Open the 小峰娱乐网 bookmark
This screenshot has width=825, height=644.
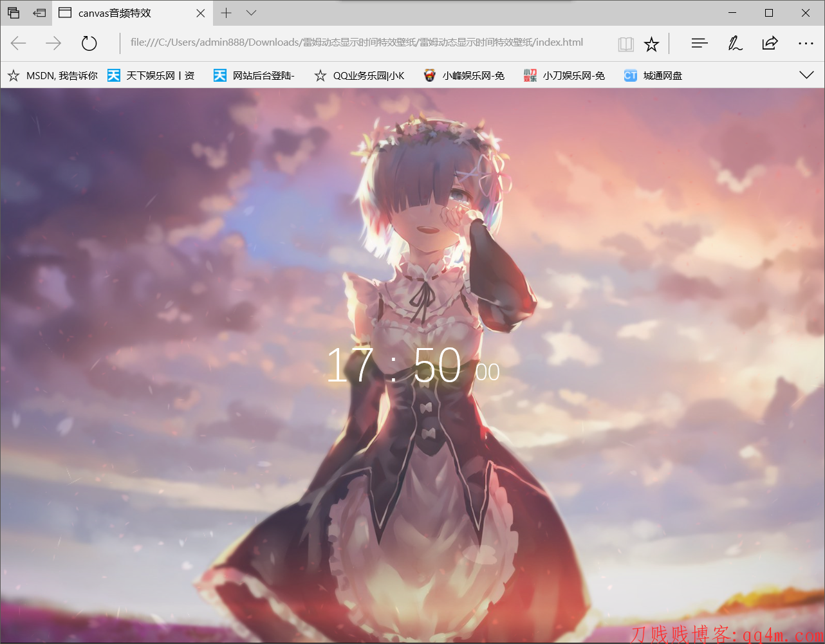pyautogui.click(x=464, y=76)
